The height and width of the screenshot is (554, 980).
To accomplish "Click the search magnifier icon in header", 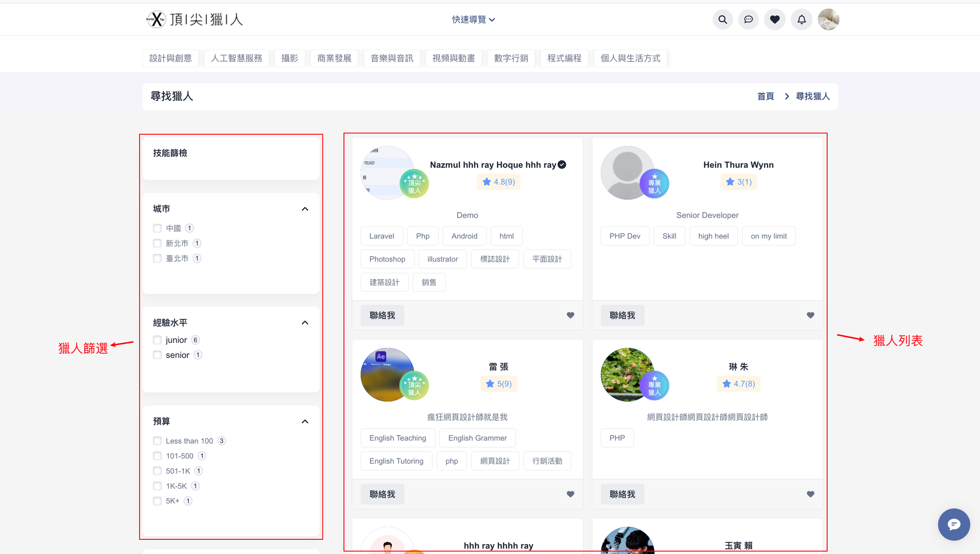I will point(722,20).
